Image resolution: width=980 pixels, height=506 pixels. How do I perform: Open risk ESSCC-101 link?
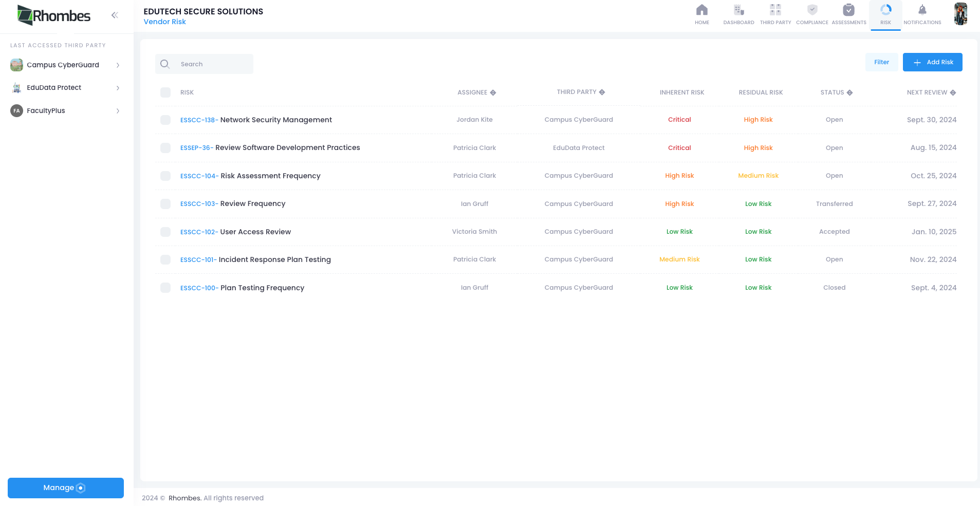point(199,260)
